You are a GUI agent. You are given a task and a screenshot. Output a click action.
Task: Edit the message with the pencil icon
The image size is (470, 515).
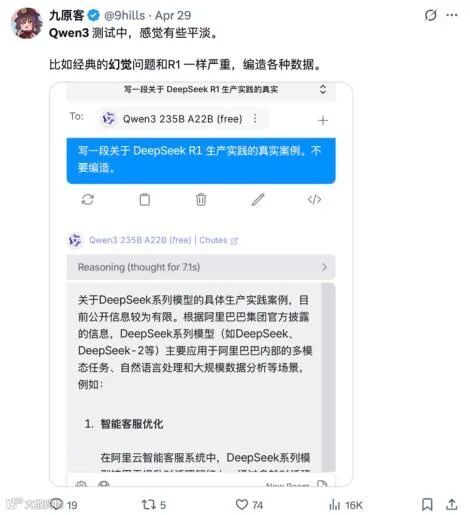(x=258, y=199)
